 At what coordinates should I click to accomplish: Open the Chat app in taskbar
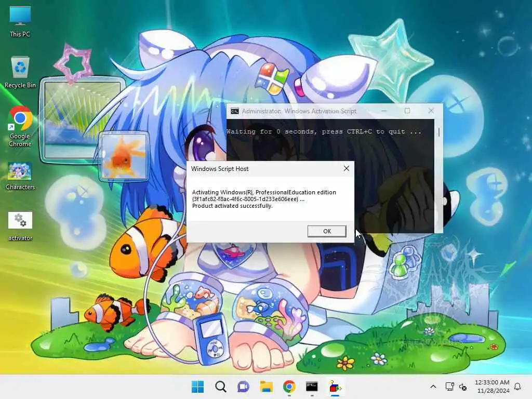243,387
